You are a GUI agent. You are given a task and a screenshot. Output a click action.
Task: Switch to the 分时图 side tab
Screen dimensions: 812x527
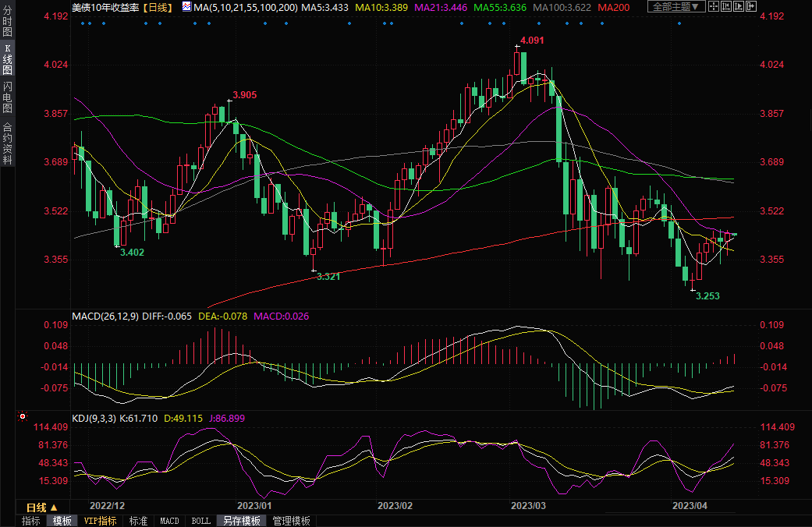8,23
